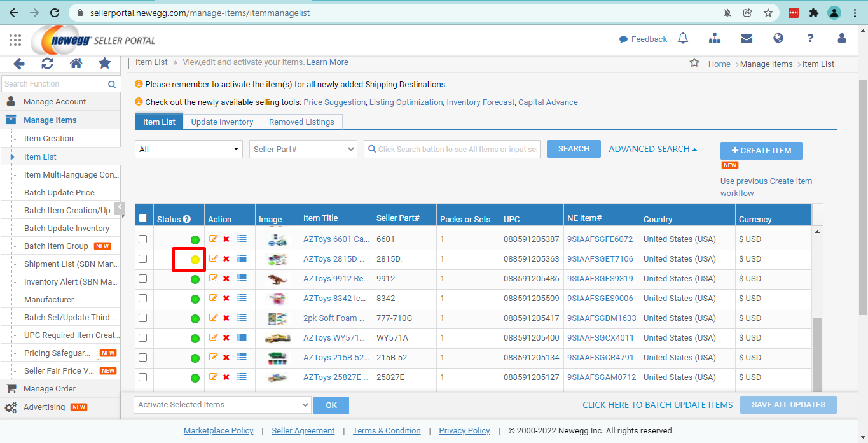Click the favorites star icon in sidebar
This screenshot has width=868, height=443.
104,64
